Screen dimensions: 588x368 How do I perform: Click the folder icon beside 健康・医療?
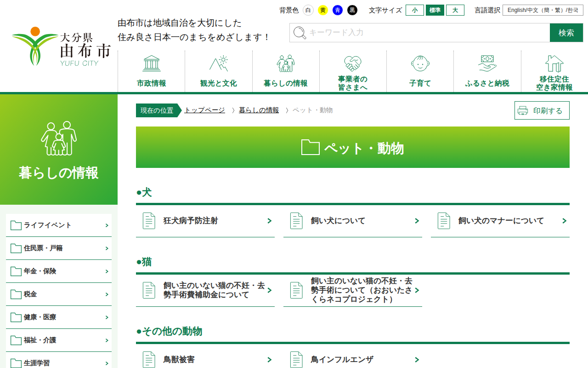pyautogui.click(x=16, y=317)
